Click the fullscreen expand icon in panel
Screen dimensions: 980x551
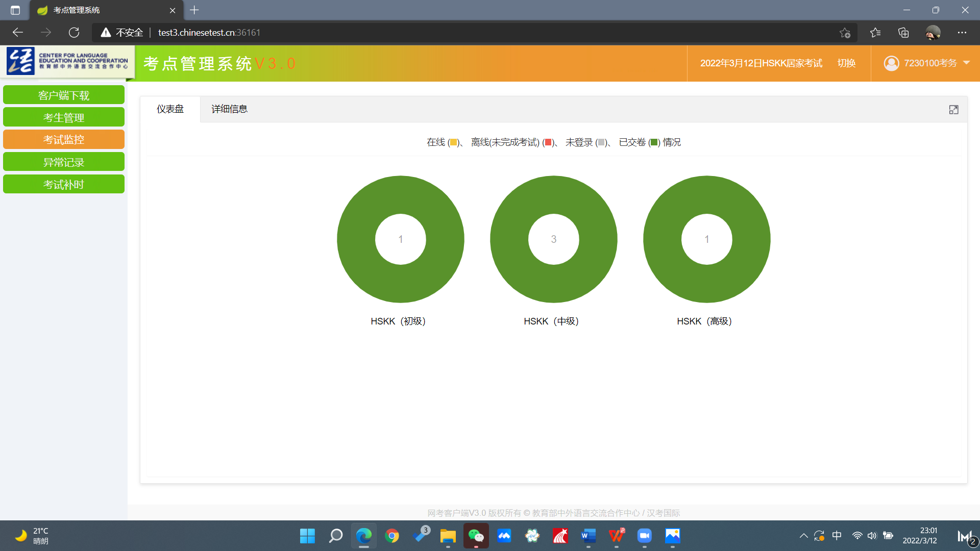pyautogui.click(x=953, y=110)
